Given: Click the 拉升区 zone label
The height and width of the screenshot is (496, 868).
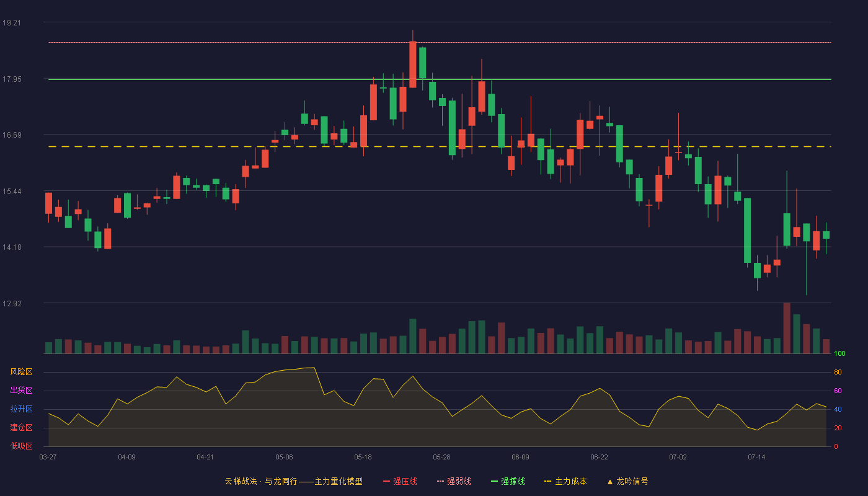Looking at the screenshot, I should pos(21,409).
